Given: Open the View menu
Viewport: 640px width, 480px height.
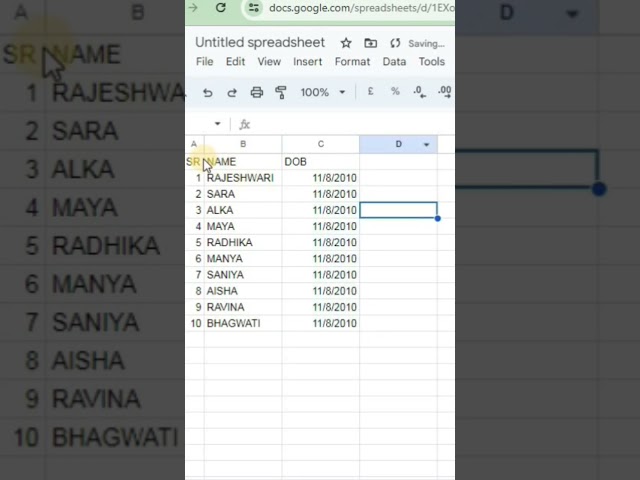Looking at the screenshot, I should click(269, 62).
